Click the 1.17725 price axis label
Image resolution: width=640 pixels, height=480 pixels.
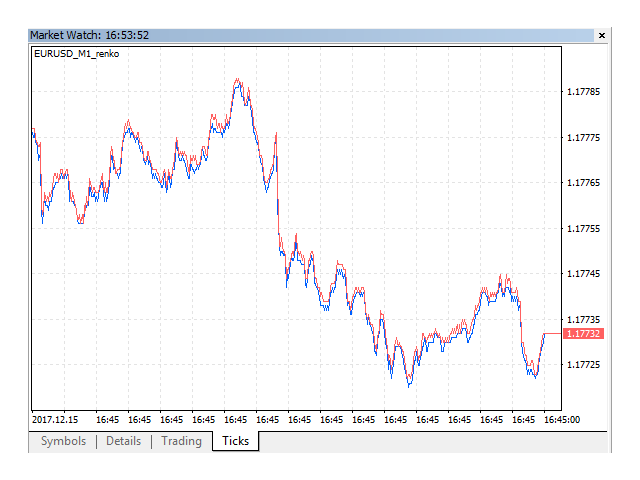point(583,364)
